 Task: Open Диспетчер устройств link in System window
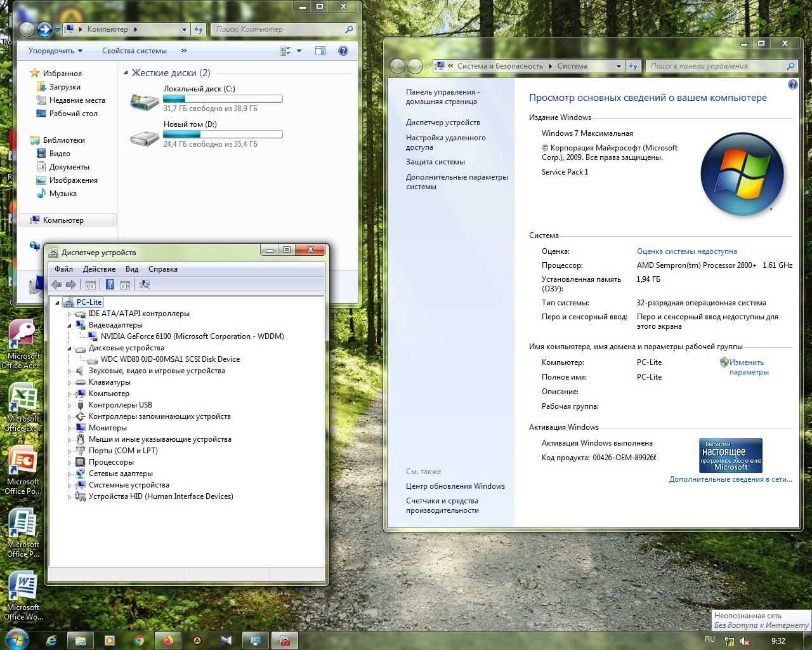pos(443,123)
